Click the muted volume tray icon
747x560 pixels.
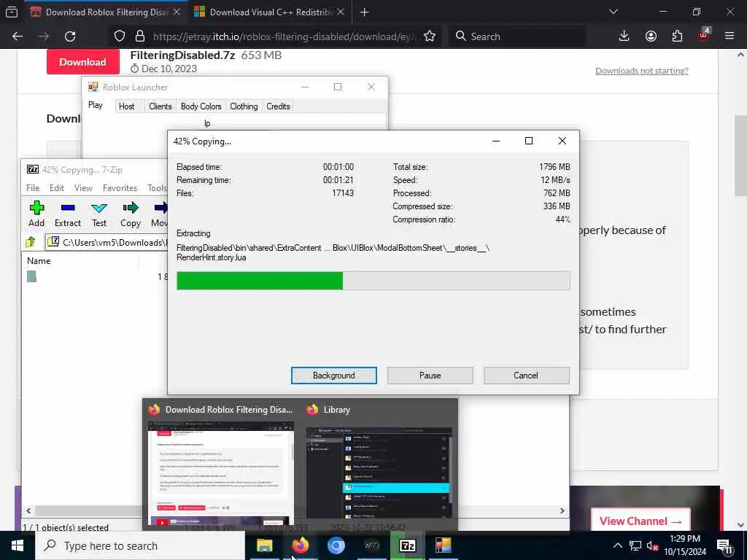[x=652, y=545]
